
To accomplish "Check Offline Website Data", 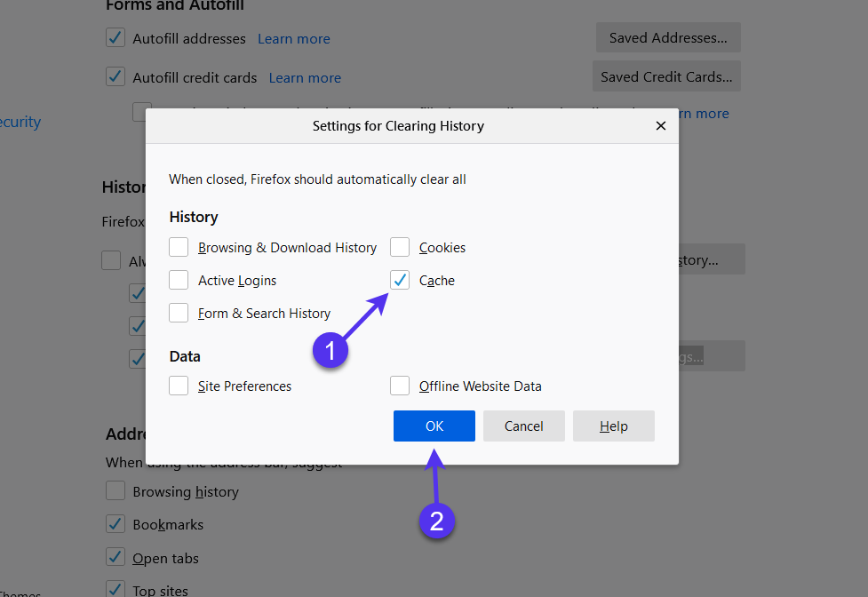I will coord(400,386).
